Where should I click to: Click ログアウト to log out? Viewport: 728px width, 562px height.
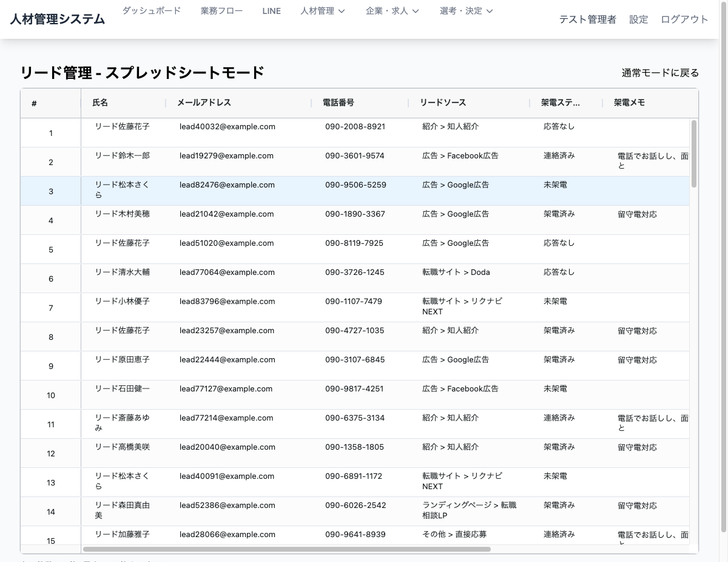tap(684, 19)
